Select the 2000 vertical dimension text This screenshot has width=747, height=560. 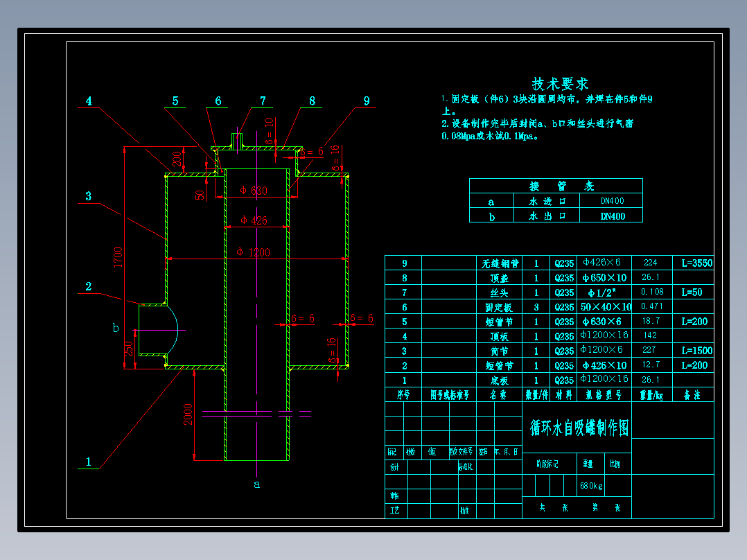click(x=188, y=414)
